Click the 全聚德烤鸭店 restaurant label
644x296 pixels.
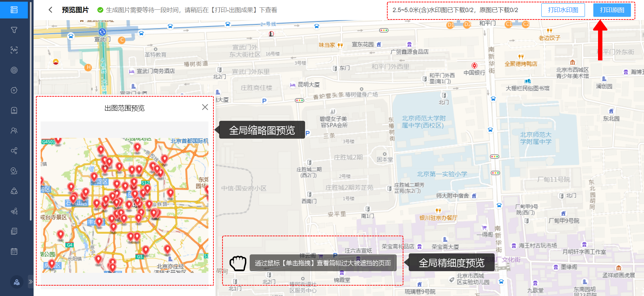coord(521,64)
